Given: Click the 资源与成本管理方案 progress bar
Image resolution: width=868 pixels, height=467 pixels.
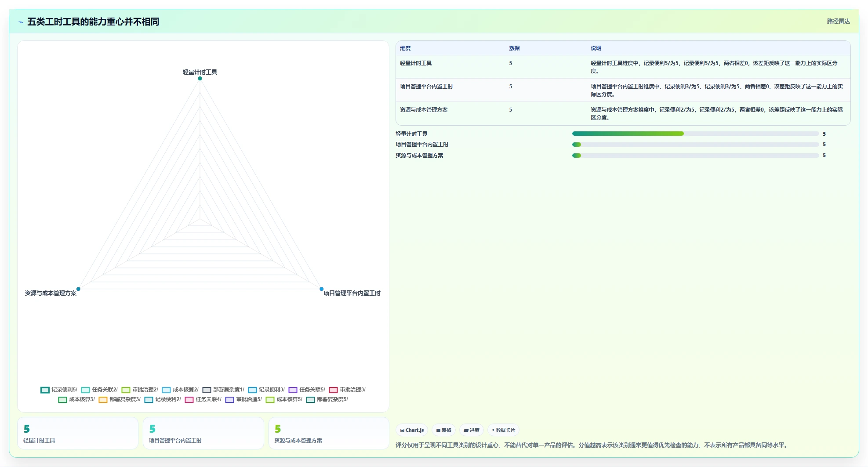Looking at the screenshot, I should click(695, 156).
